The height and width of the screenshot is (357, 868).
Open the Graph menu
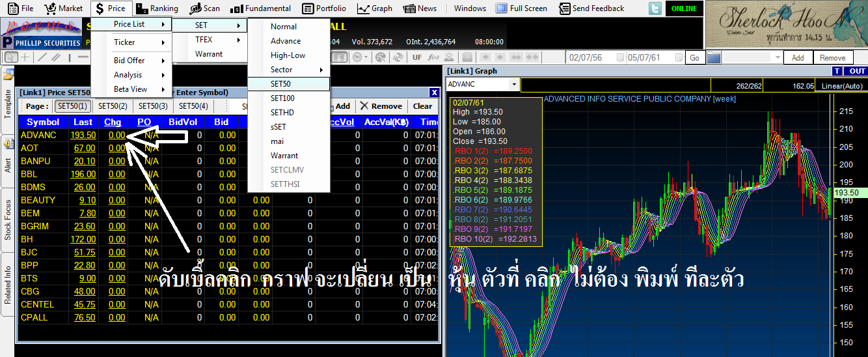click(x=375, y=8)
